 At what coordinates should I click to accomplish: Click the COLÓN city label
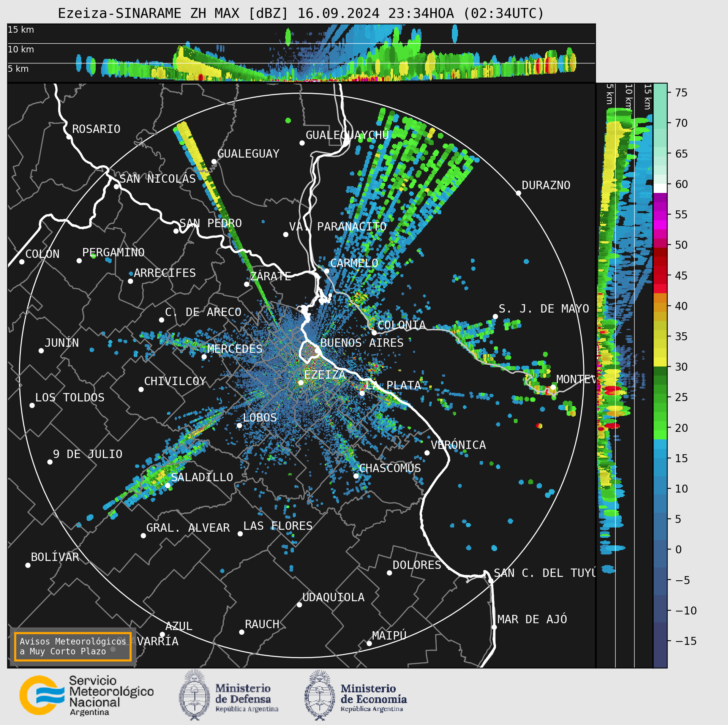point(43,254)
